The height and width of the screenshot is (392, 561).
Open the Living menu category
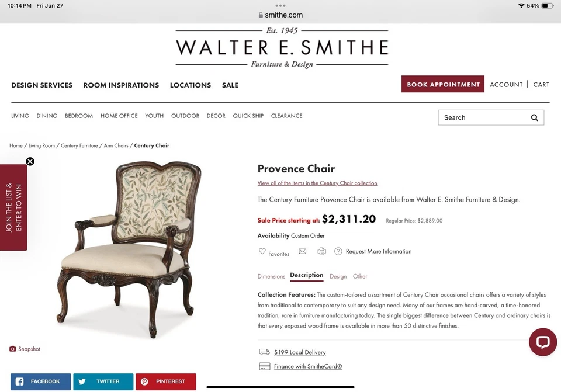(x=20, y=116)
